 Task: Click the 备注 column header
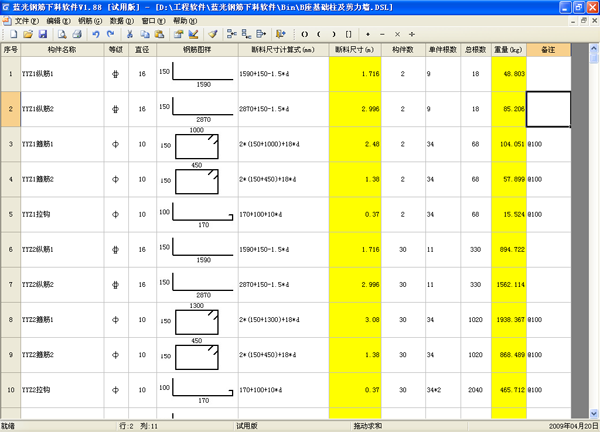pos(548,50)
